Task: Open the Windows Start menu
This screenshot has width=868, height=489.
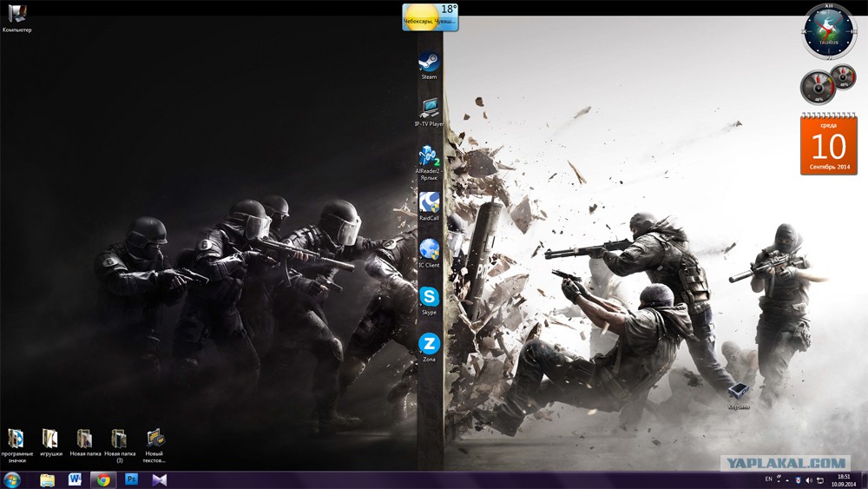Action: 12,479
